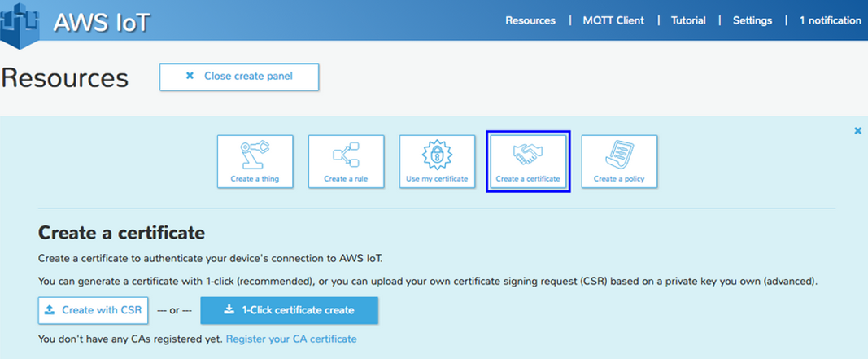This screenshot has width=868, height=359.
Task: Dismiss the panel with the small X icon
Action: tap(857, 130)
